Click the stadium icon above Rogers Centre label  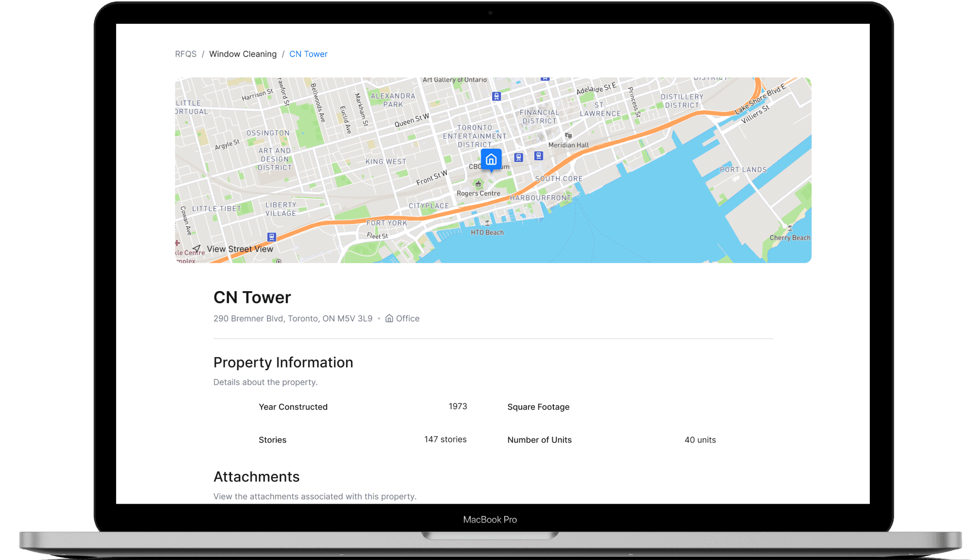[x=478, y=184]
